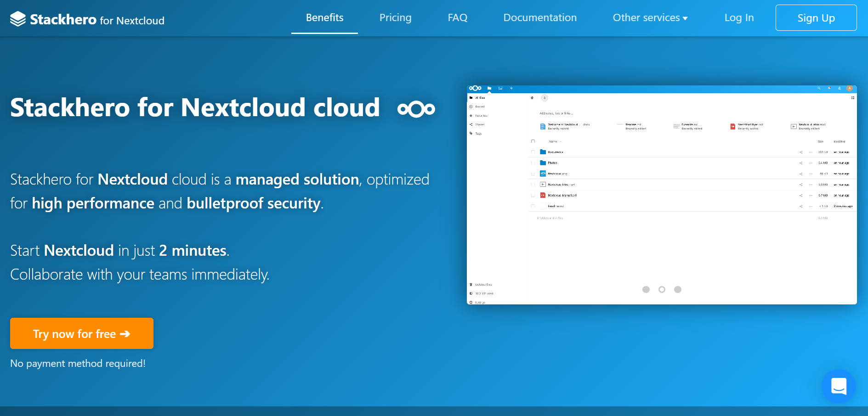Tick the checkbox on the Nextcloud.png row
868x416 pixels.
(533, 174)
